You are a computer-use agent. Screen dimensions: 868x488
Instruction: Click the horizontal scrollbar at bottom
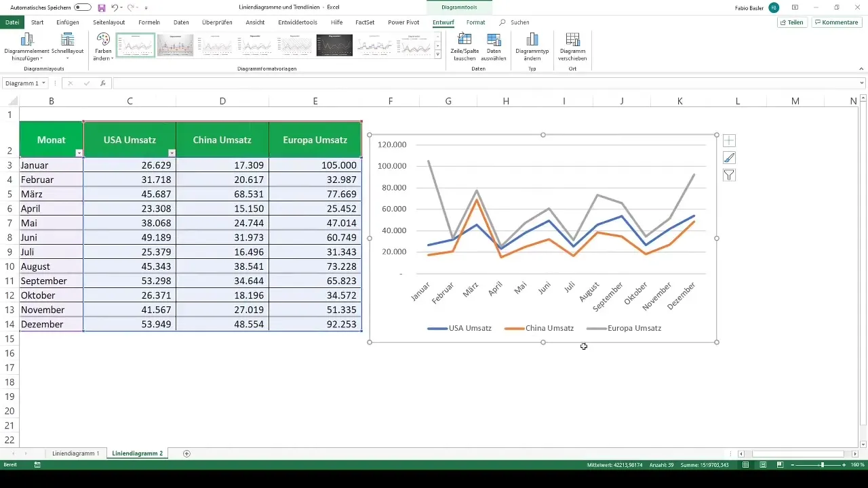[x=797, y=453]
